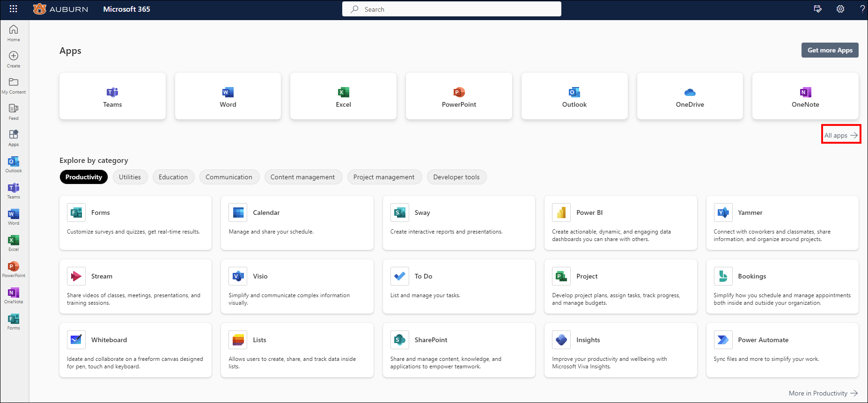Open the Excel app tile
The image size is (868, 403).
[343, 96]
